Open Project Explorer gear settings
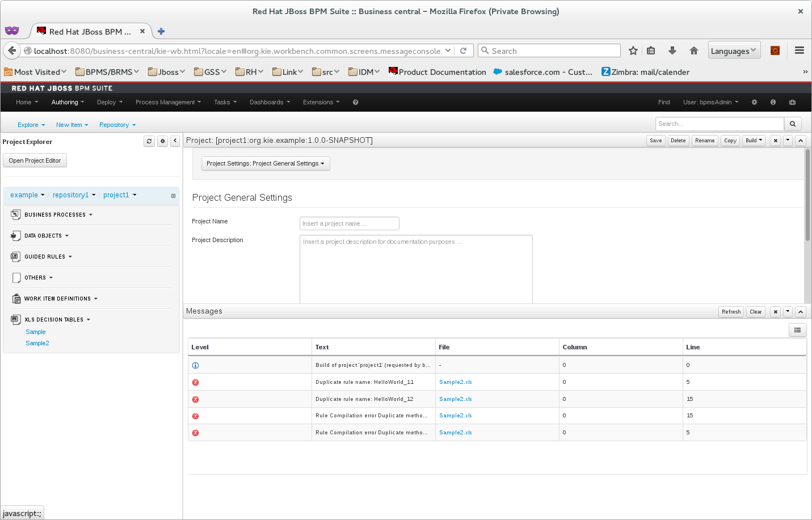Viewport: 812px width, 520px height. pos(162,141)
